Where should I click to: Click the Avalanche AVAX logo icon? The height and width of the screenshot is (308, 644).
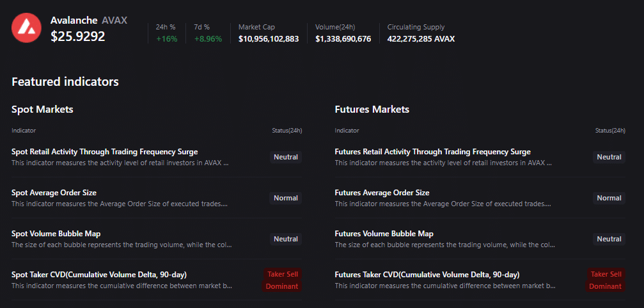click(x=26, y=28)
